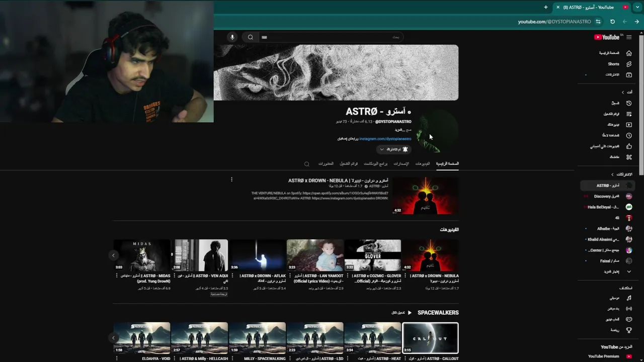Open the ASTRØ x DROWN - AFLAK thumbnail
The width and height of the screenshot is (644, 362).
[258, 255]
